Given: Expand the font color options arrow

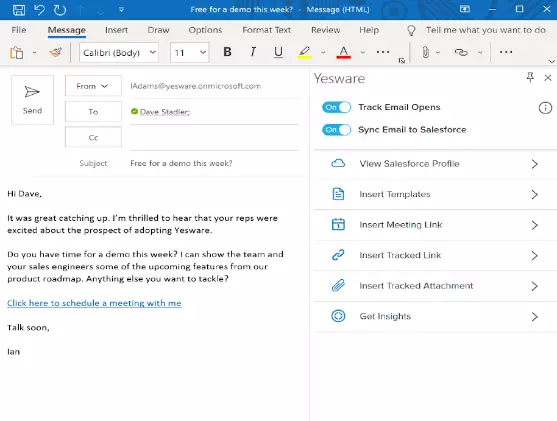Looking at the screenshot, I should pyautogui.click(x=363, y=53).
